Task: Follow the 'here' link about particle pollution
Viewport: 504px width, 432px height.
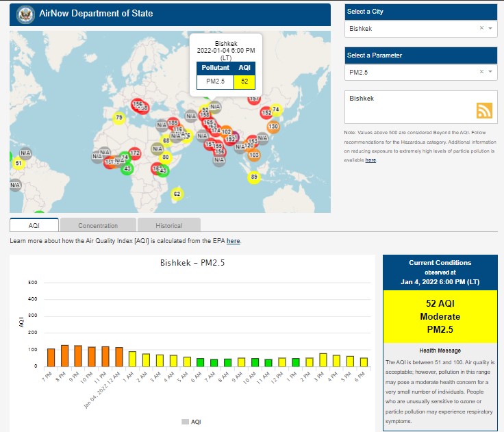Action: (370, 160)
